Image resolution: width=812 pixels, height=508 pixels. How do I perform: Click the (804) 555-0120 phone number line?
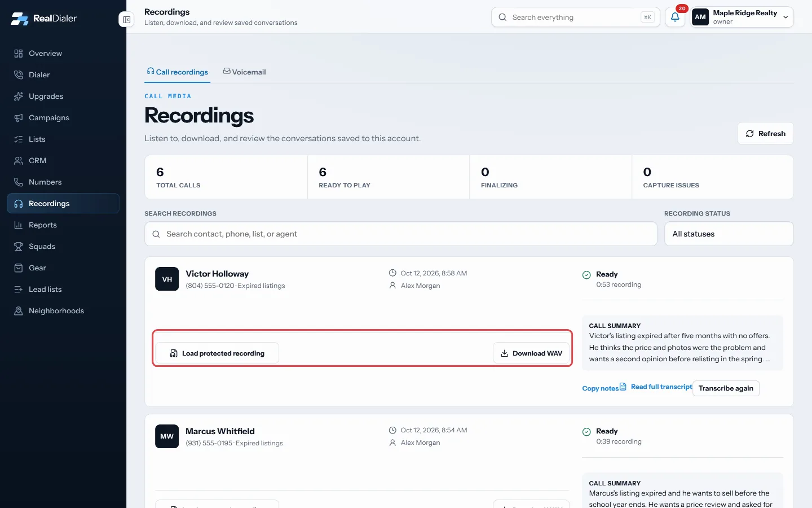[235, 286]
